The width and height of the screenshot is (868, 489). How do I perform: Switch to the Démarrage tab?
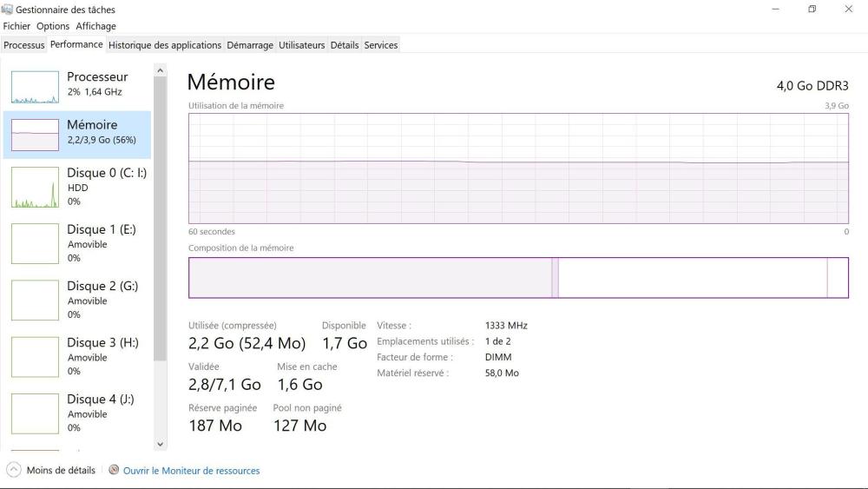tap(250, 45)
